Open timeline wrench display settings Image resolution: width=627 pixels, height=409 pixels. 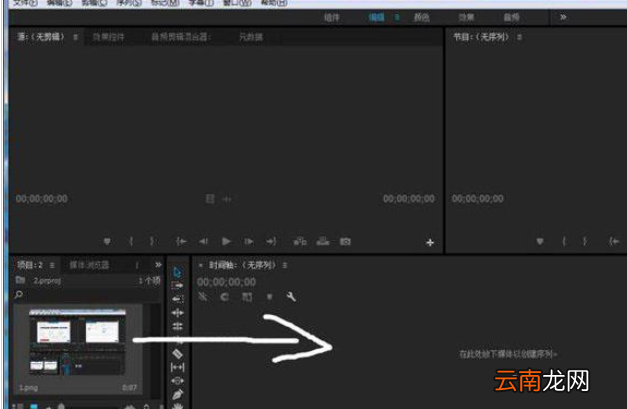coord(291,297)
